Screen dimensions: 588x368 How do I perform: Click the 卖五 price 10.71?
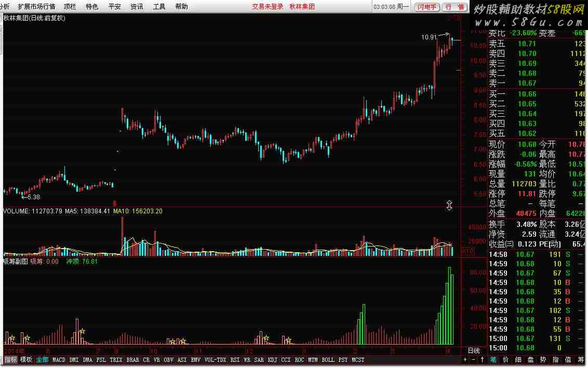pyautogui.click(x=527, y=44)
